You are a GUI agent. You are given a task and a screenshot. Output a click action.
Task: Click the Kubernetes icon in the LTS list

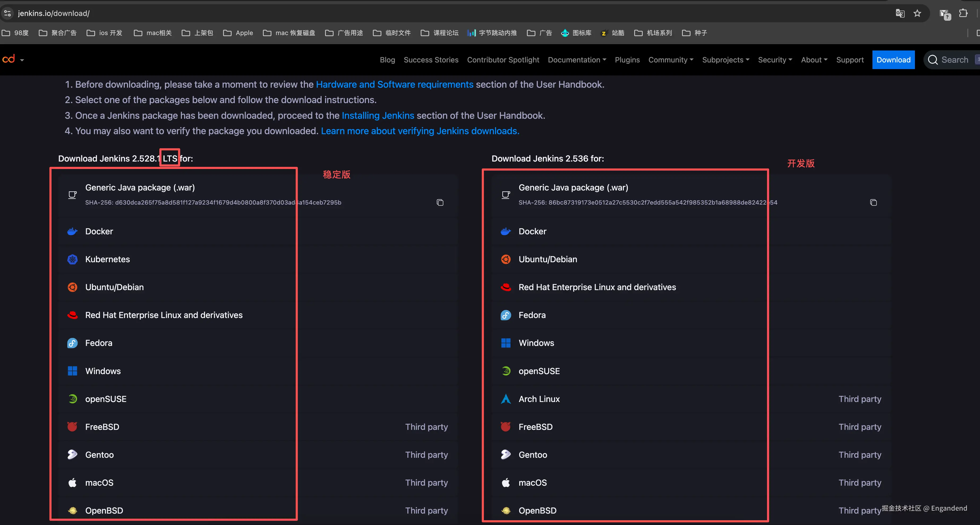(72, 259)
